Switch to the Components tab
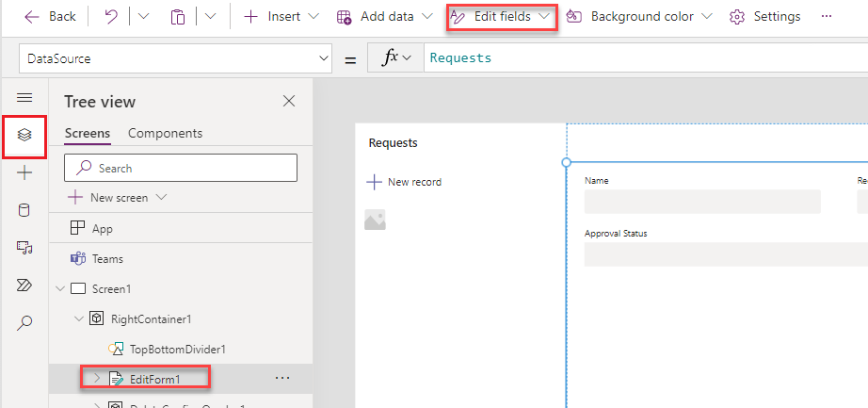 coord(165,134)
